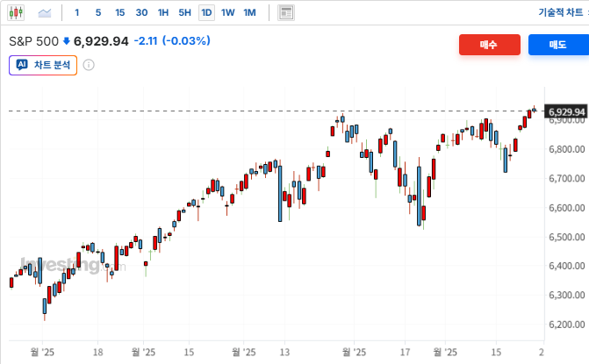589x364 pixels.
Task: Click the 17 date label on time axis
Action: [405, 352]
